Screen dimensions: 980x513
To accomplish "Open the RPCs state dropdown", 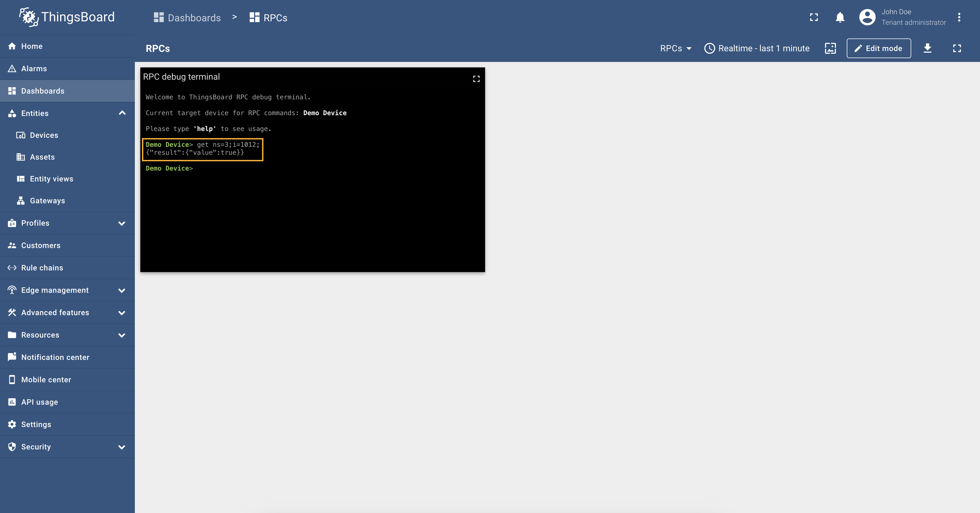I will pyautogui.click(x=676, y=48).
